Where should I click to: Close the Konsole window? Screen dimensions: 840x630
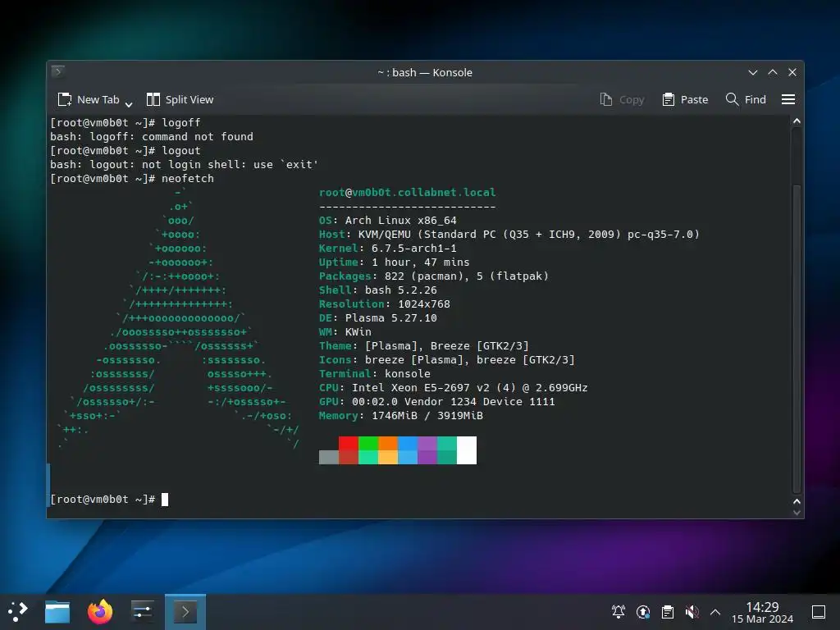pyautogui.click(x=792, y=72)
